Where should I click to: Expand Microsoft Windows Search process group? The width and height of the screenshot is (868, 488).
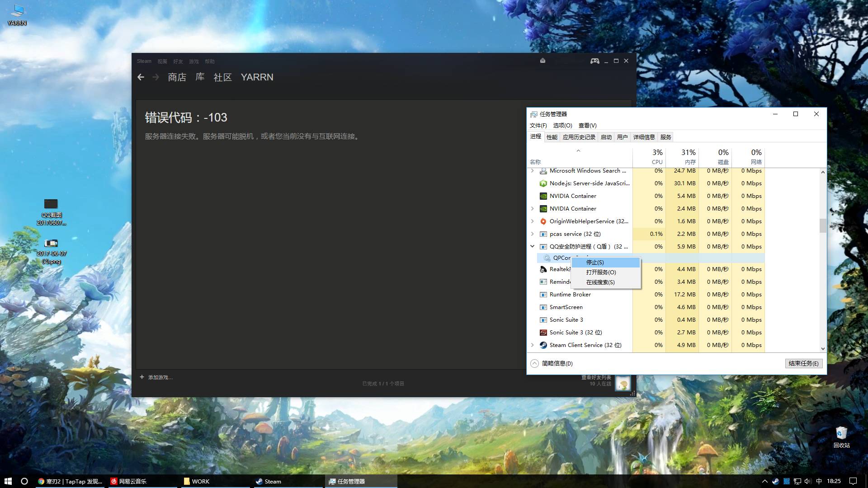point(532,171)
